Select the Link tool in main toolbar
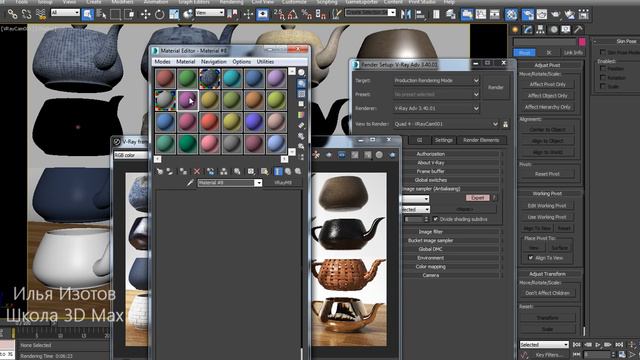The image size is (640, 360). tap(12, 15)
